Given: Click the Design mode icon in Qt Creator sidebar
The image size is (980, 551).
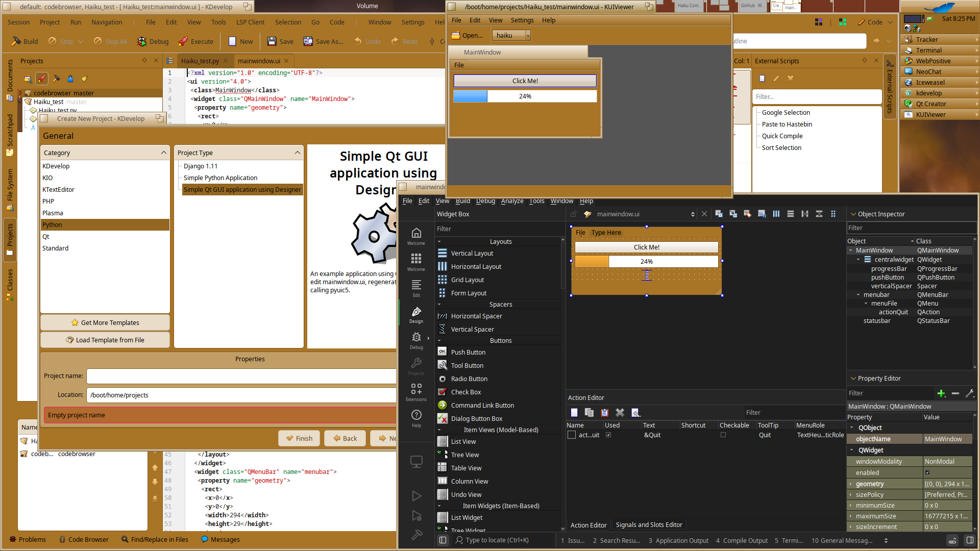Looking at the screenshot, I should click(x=416, y=313).
